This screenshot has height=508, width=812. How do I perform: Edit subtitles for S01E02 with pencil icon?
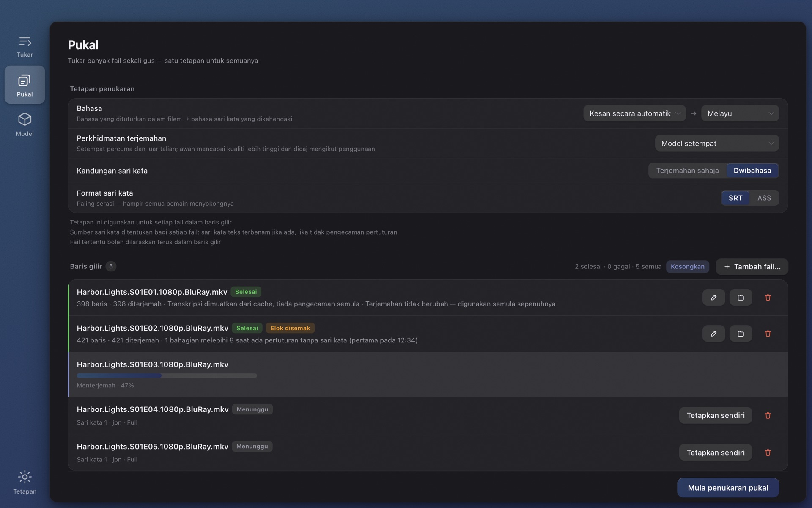(x=713, y=334)
